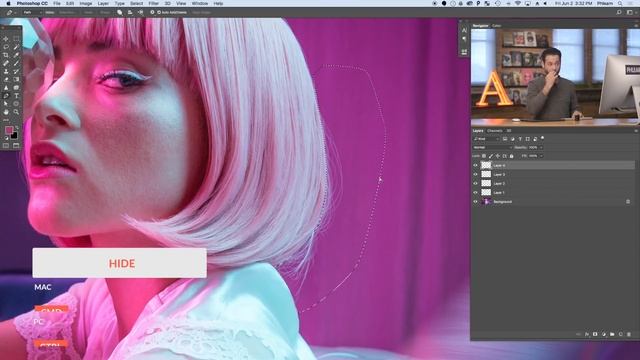The image size is (640, 360).
Task: Toggle lock all padlock icon
Action: (511, 156)
